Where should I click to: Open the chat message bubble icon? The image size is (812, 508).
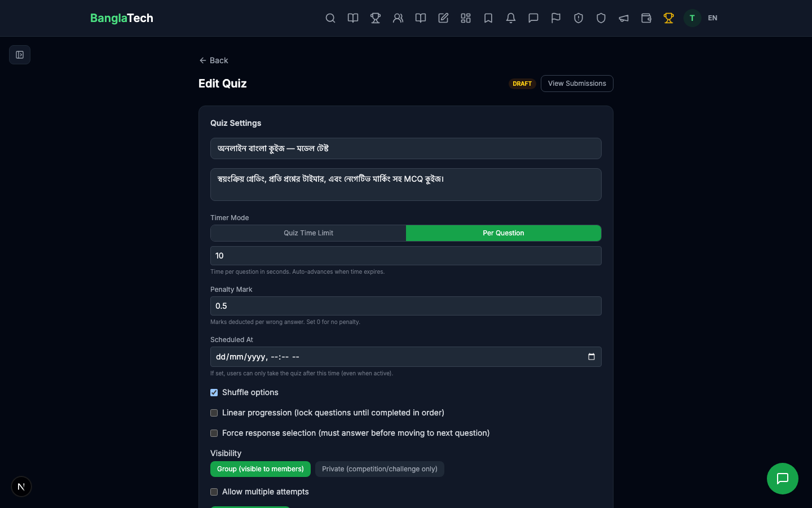coord(533,18)
